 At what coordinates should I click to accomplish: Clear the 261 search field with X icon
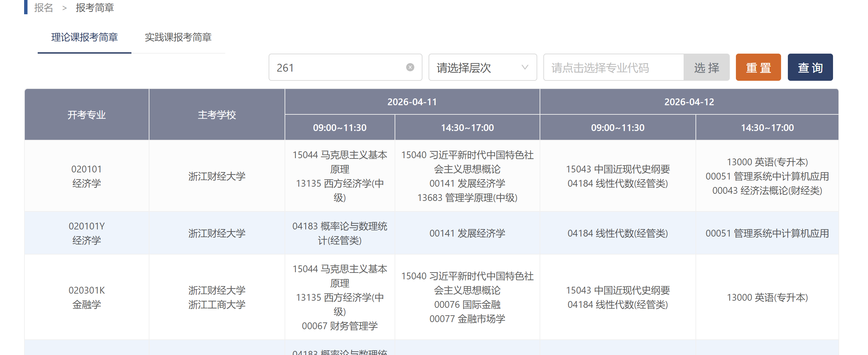(410, 68)
